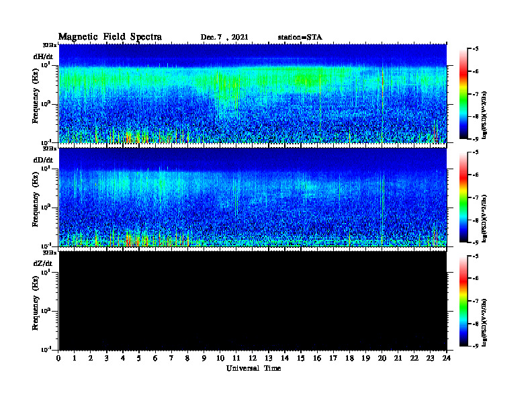
Task: Click the "dD/dt" panel label
Action: coord(43,160)
